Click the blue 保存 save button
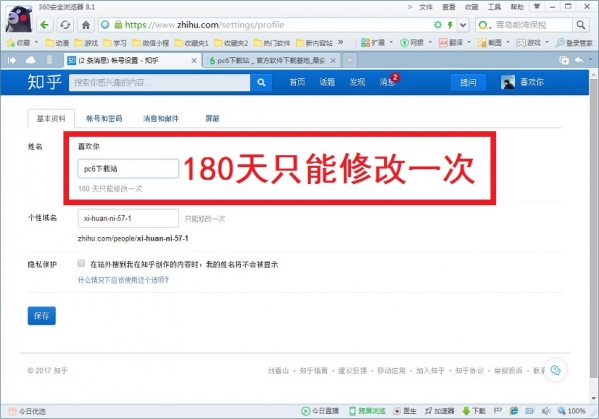The width and height of the screenshot is (599, 419). (42, 315)
